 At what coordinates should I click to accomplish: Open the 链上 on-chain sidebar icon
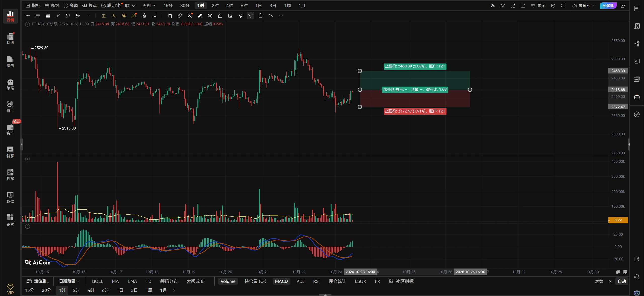coord(10,106)
